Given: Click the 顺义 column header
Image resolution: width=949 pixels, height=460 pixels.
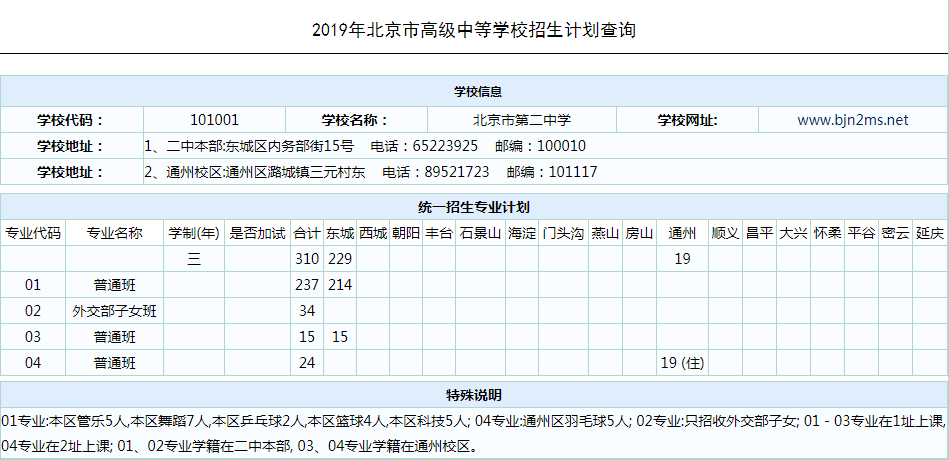Looking at the screenshot, I should pyautogui.click(x=726, y=233).
